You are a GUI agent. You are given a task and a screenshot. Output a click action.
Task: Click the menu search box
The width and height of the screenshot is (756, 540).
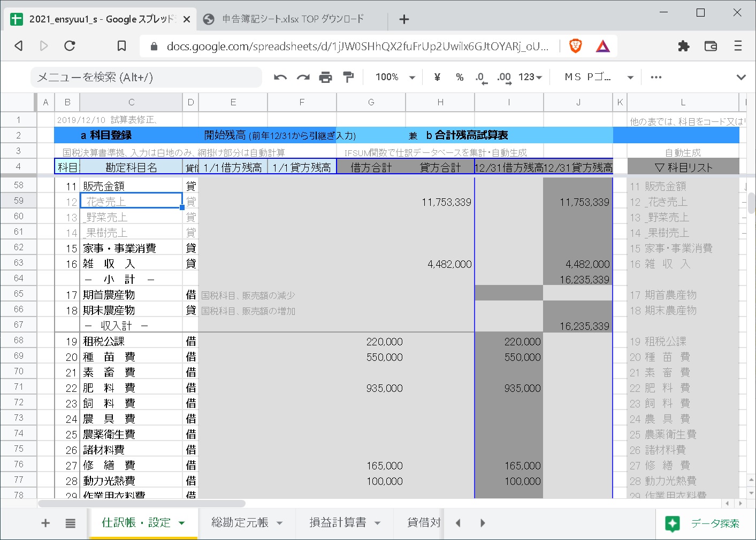[x=146, y=77]
